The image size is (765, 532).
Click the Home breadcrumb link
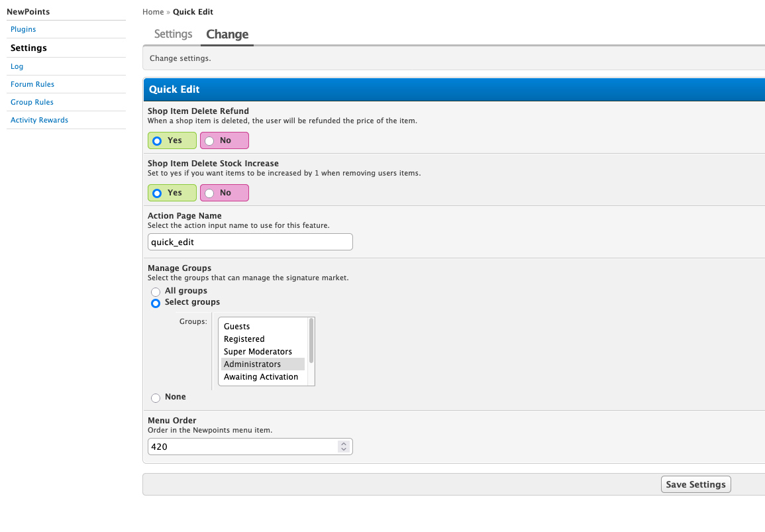click(x=153, y=12)
